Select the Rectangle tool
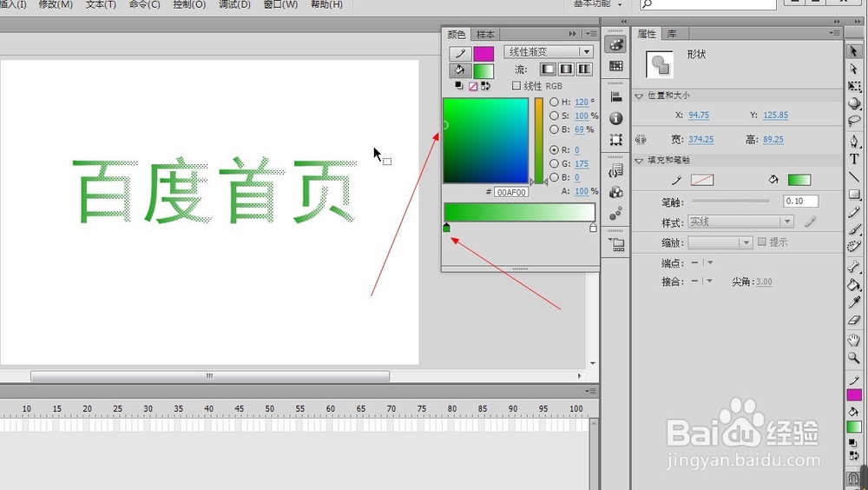 coord(853,195)
